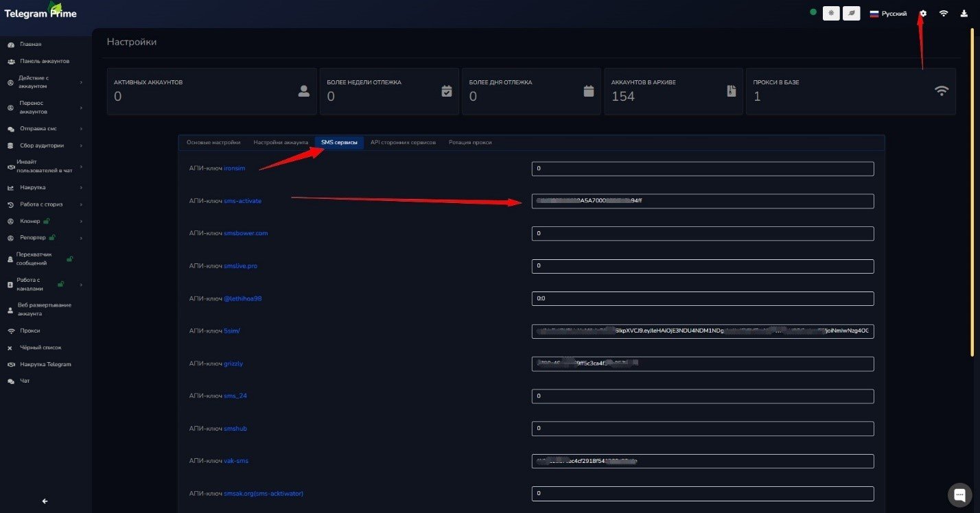
Task: Expand the Перенос аккаунтов submenu
Action: click(44, 107)
